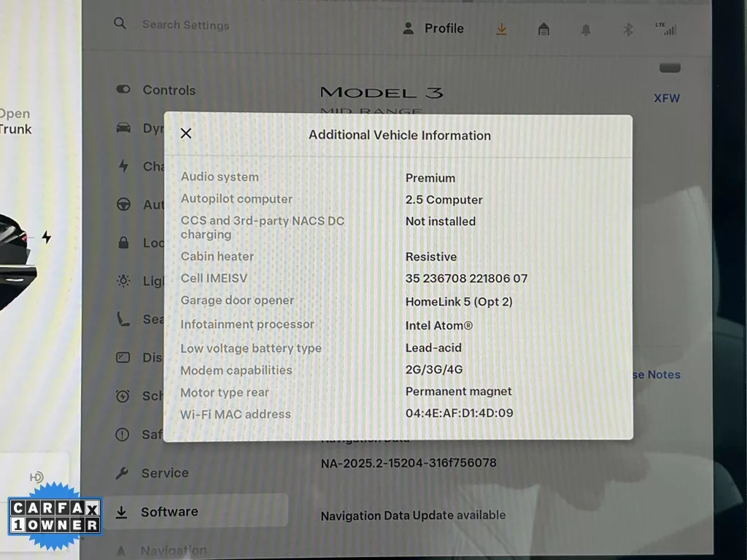Open Bluetooth settings icon

(x=627, y=30)
